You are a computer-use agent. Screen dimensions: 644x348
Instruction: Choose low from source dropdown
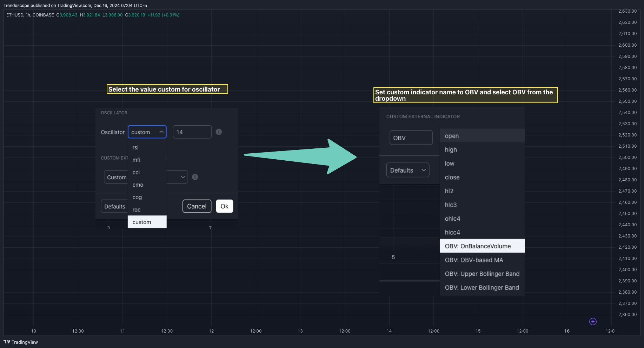coord(482,163)
